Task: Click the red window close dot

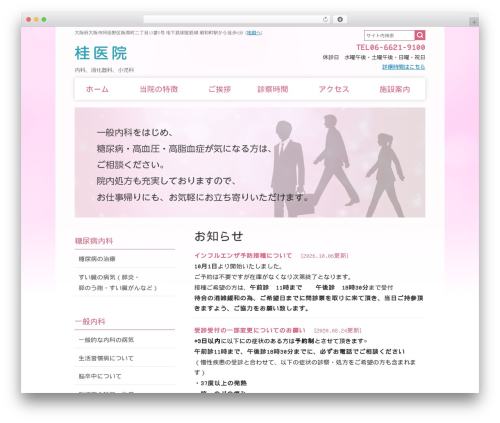Action: pos(29,19)
